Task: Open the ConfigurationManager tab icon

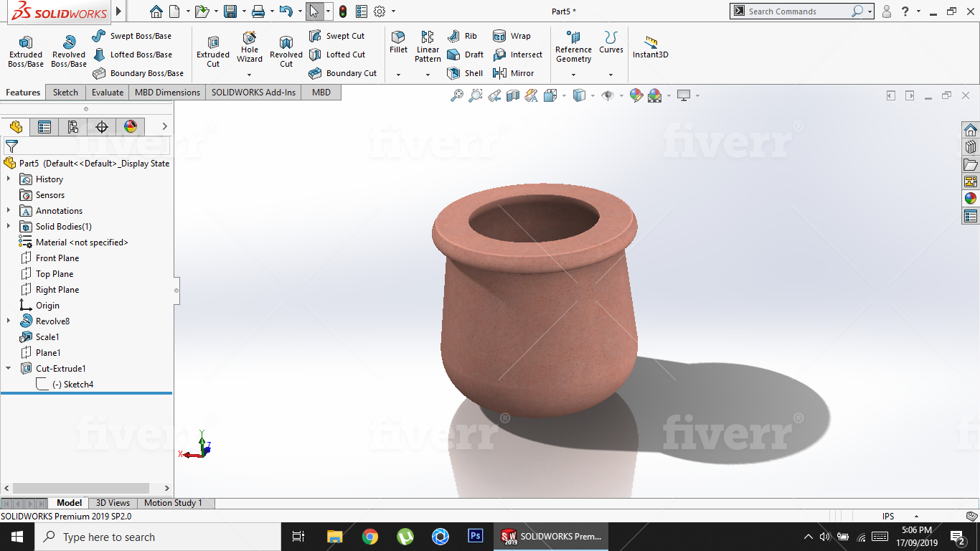Action: tap(72, 127)
